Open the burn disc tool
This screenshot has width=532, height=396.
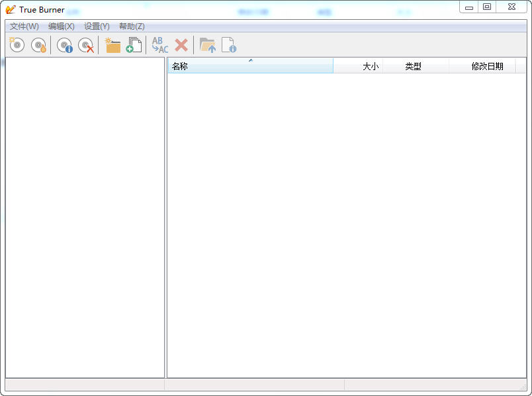pyautogui.click(x=38, y=44)
